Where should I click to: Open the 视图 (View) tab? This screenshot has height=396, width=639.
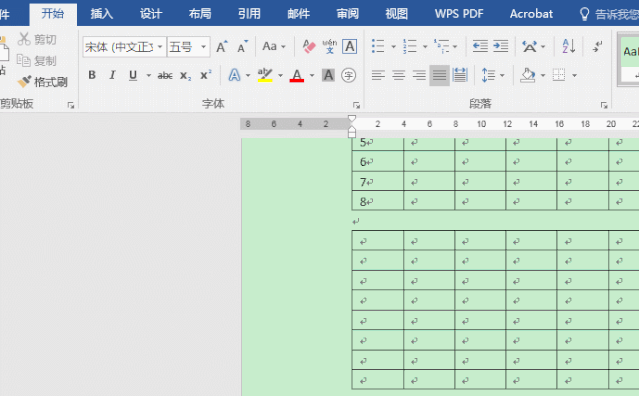coord(397,14)
